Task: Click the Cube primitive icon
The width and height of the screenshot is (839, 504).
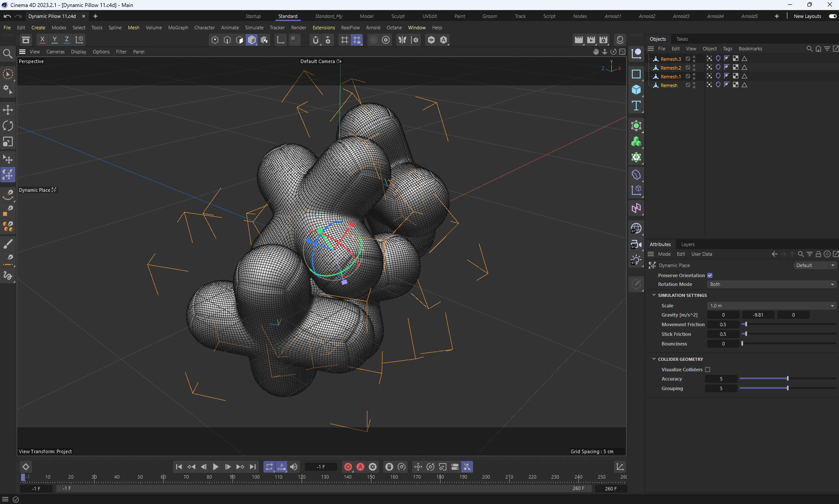Action: [x=636, y=90]
